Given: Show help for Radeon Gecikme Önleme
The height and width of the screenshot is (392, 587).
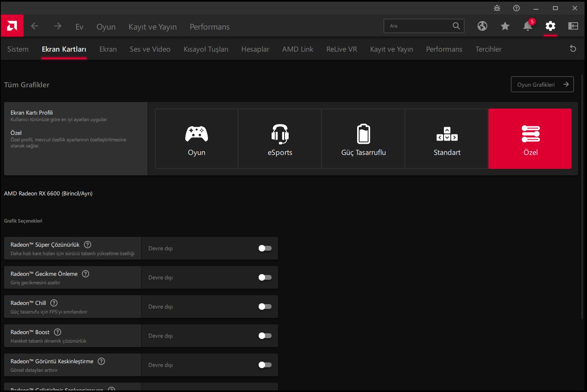Looking at the screenshot, I should pyautogui.click(x=86, y=274).
